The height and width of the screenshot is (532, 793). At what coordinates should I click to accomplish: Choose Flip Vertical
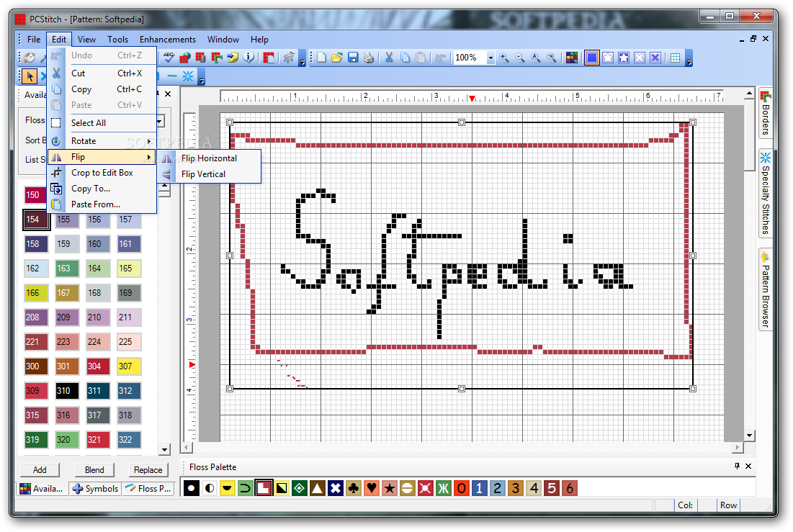(x=209, y=174)
